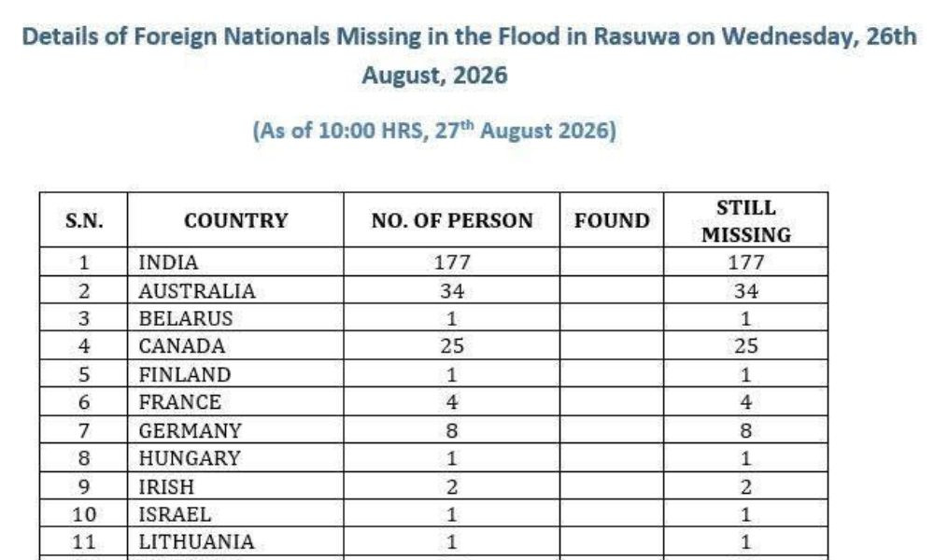
Task: Click the document title heading text
Action: tap(468, 55)
